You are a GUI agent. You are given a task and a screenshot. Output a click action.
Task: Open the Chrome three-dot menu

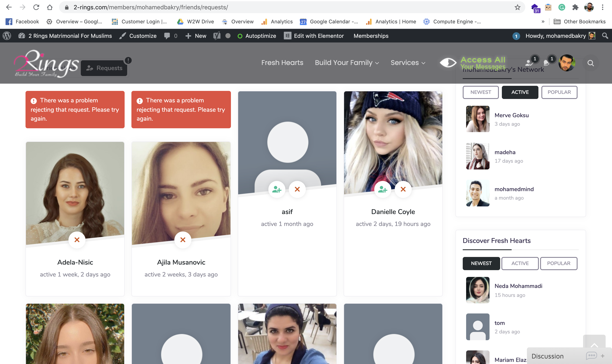602,7
